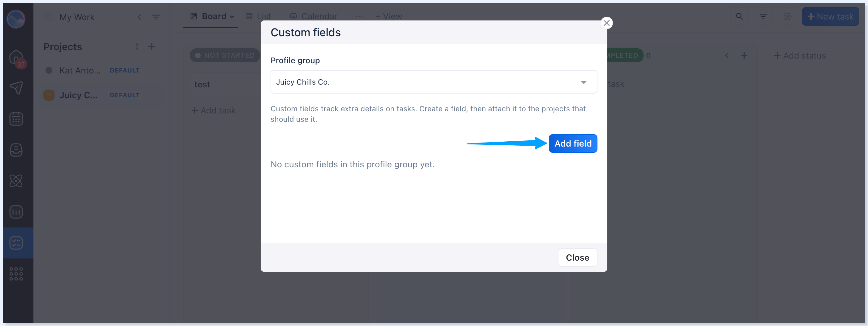This screenshot has width=868, height=326.
Task: Open the settings gear icon in the header
Action: (x=787, y=16)
